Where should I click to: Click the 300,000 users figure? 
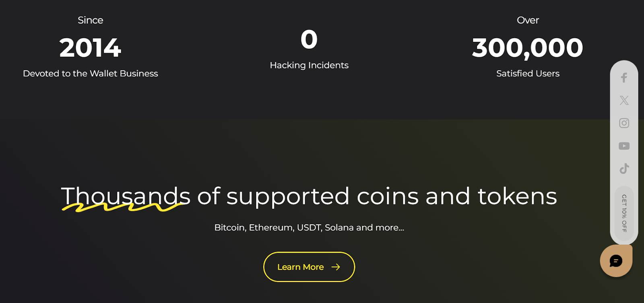528,48
